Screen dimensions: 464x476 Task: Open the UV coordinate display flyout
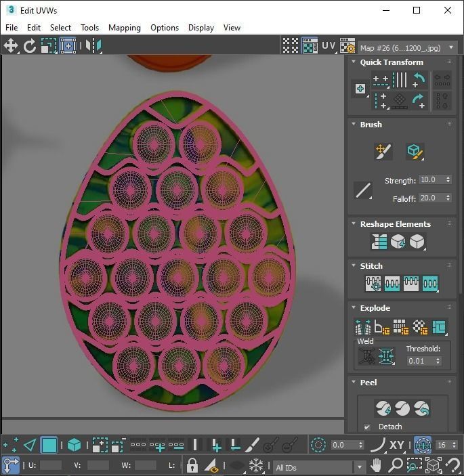(329, 45)
